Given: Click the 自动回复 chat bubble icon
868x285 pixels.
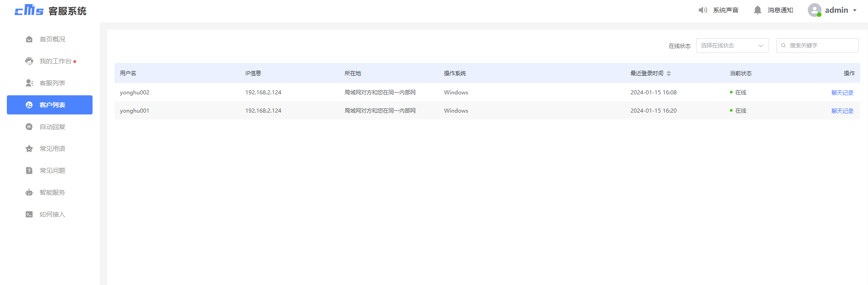Looking at the screenshot, I should coord(29,127).
